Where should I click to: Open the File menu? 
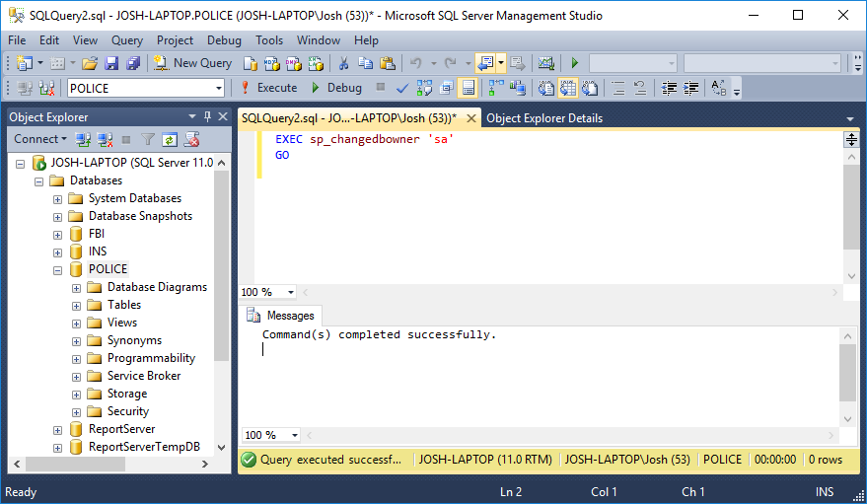click(17, 40)
